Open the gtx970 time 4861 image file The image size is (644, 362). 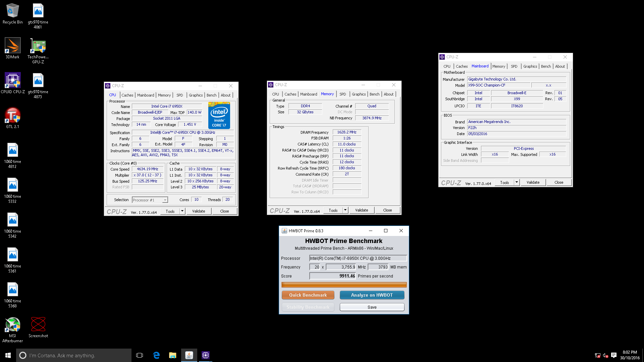(x=38, y=16)
